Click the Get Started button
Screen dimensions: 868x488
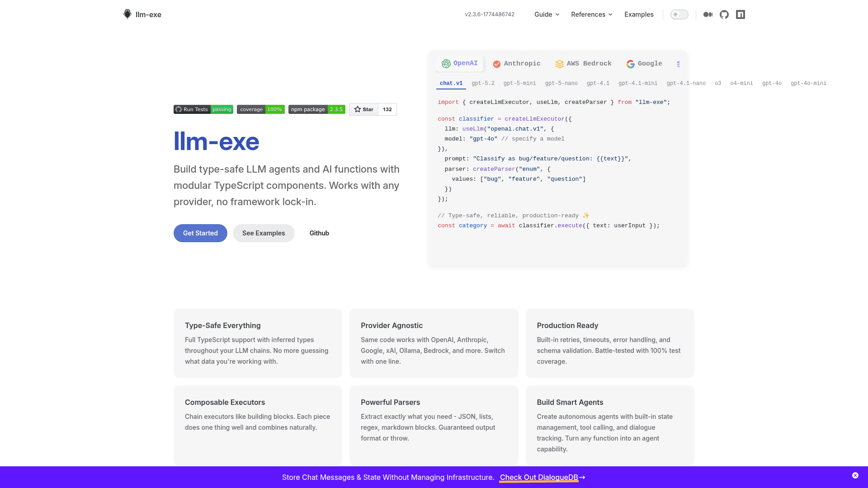tap(200, 233)
